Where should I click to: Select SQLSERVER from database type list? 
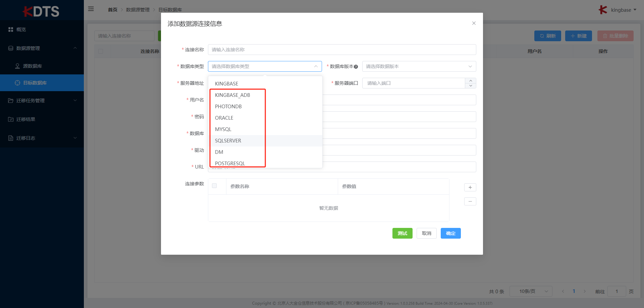click(x=228, y=141)
